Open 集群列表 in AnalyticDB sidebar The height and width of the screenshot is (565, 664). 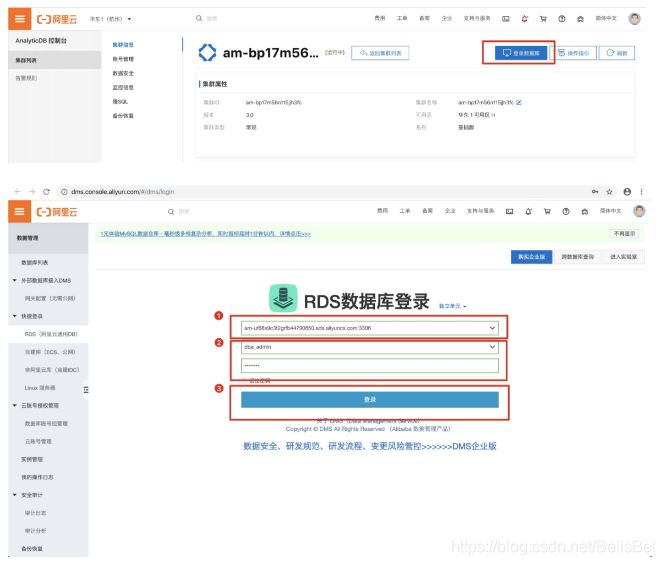click(55, 60)
